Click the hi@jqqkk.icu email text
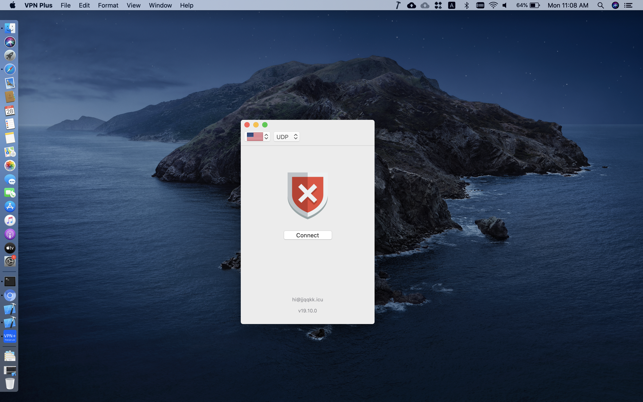The width and height of the screenshot is (643, 402). (x=308, y=299)
